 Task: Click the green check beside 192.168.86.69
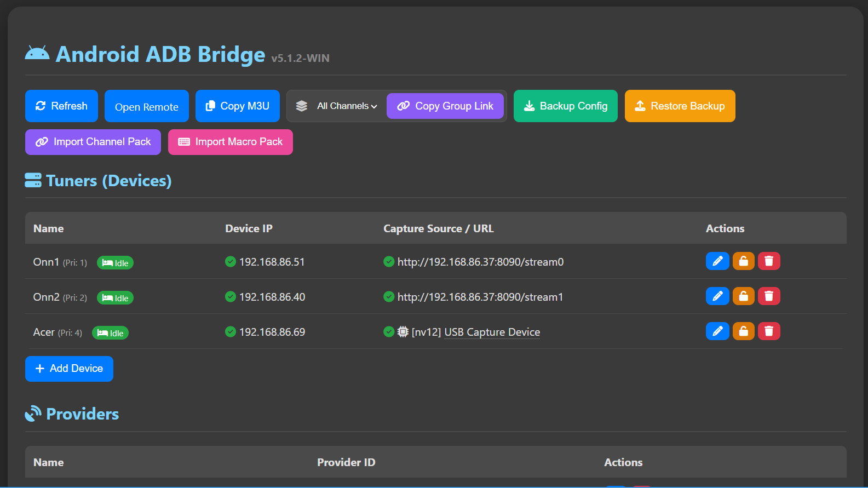(231, 332)
